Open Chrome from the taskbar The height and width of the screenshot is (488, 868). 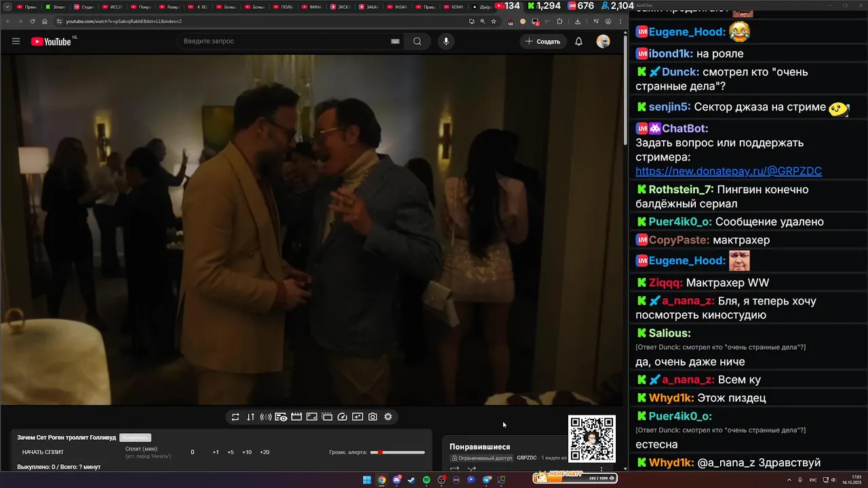(x=382, y=480)
